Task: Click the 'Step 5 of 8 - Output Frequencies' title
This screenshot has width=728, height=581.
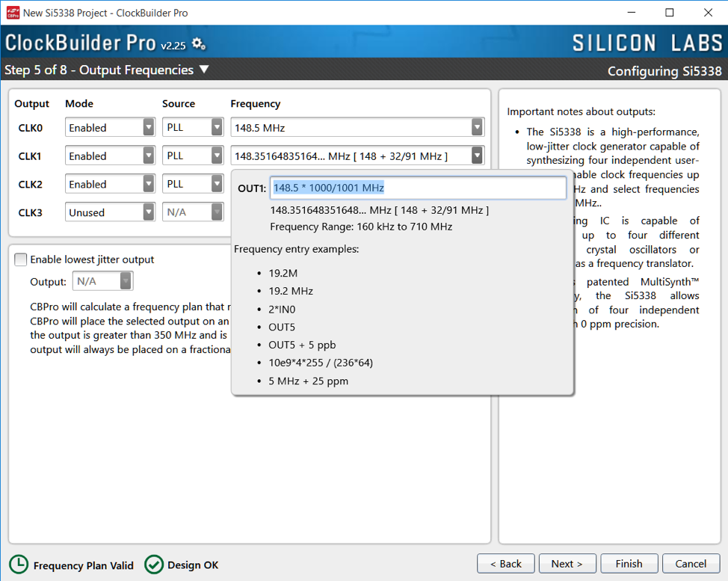Action: coord(99,70)
